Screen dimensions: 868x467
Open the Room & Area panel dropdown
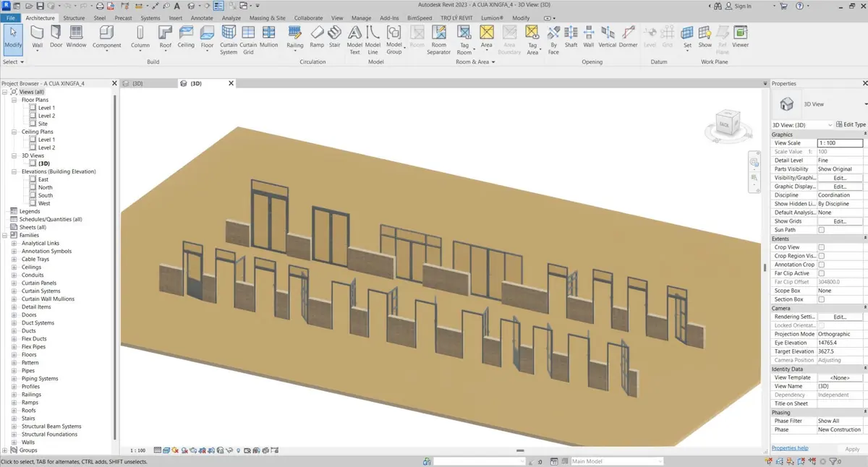(x=475, y=62)
